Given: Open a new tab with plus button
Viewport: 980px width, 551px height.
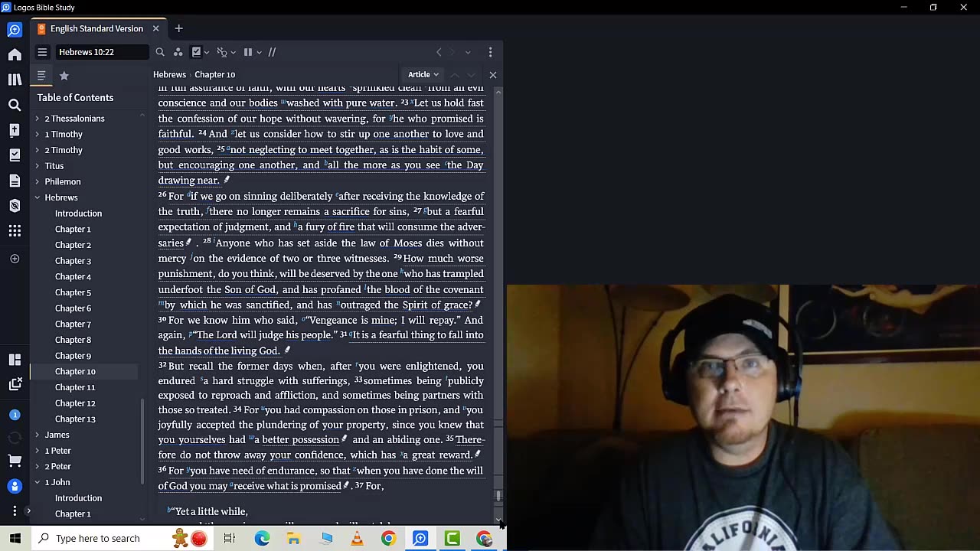Looking at the screenshot, I should click(x=178, y=29).
